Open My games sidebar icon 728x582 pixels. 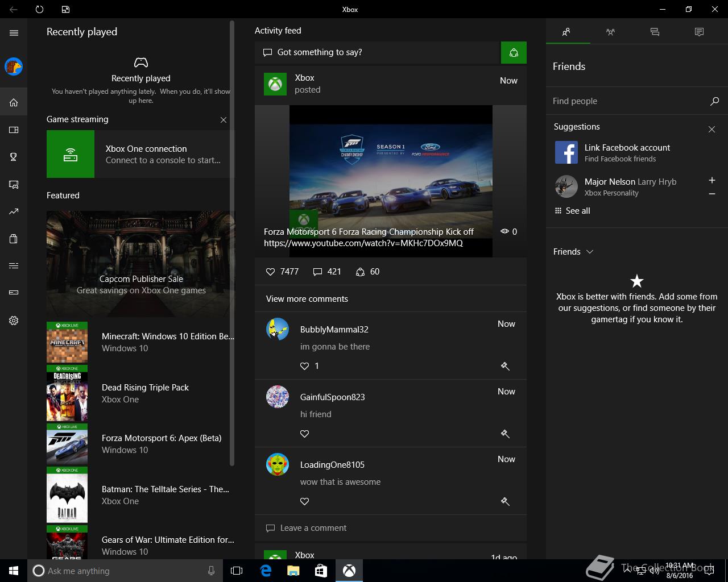pyautogui.click(x=14, y=130)
